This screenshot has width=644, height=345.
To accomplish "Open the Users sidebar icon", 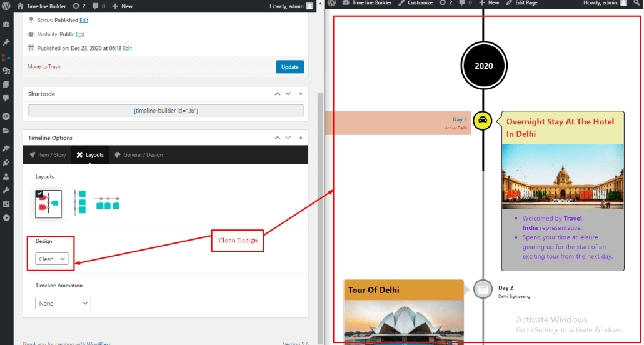I will (6, 177).
